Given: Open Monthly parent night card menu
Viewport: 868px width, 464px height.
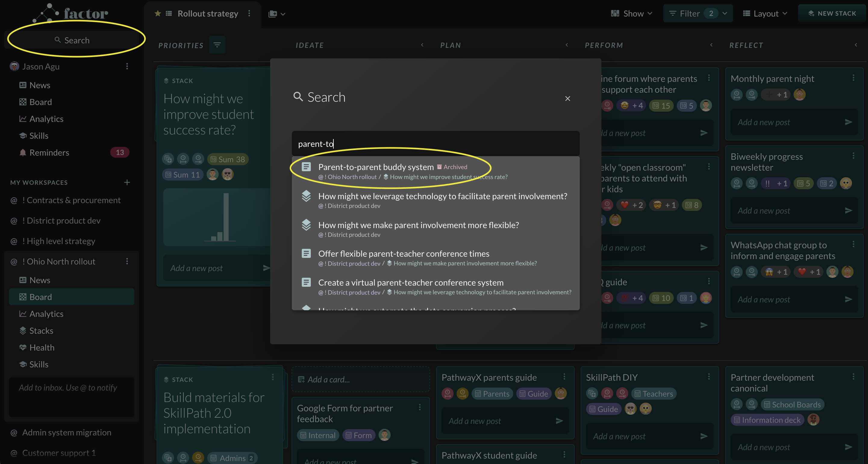Looking at the screenshot, I should [853, 78].
